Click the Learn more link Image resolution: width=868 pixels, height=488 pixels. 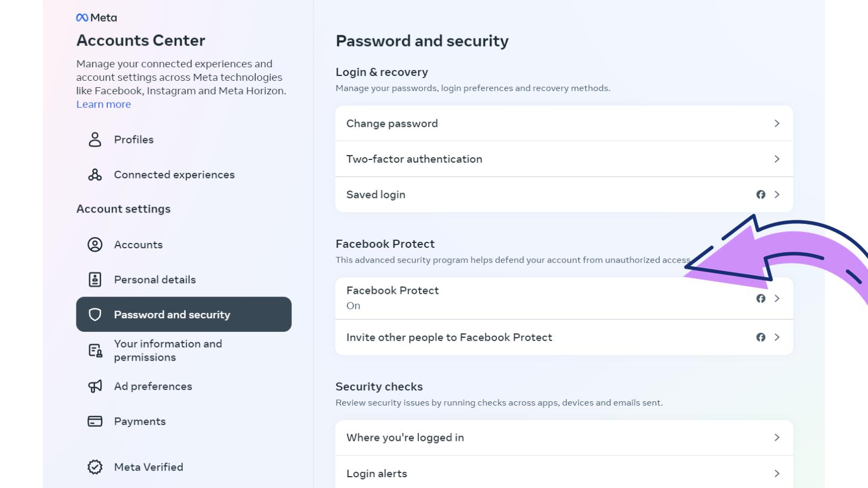pos(103,104)
